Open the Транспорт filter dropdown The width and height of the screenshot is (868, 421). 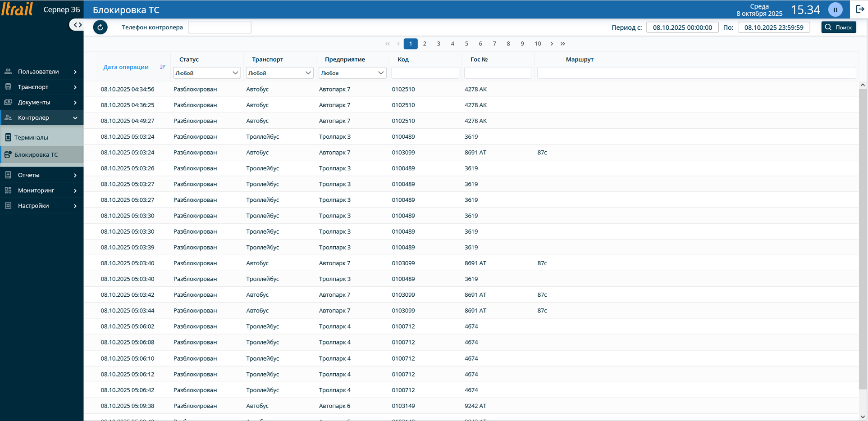tap(279, 73)
